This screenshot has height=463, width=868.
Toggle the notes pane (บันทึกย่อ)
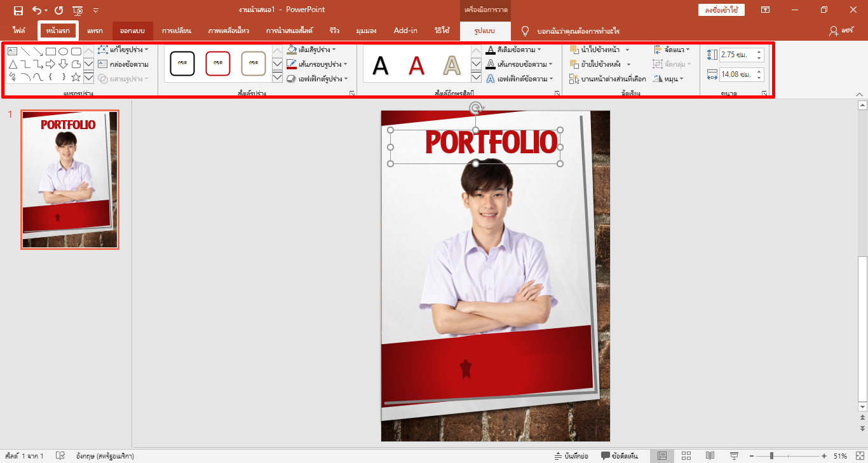pos(571,456)
